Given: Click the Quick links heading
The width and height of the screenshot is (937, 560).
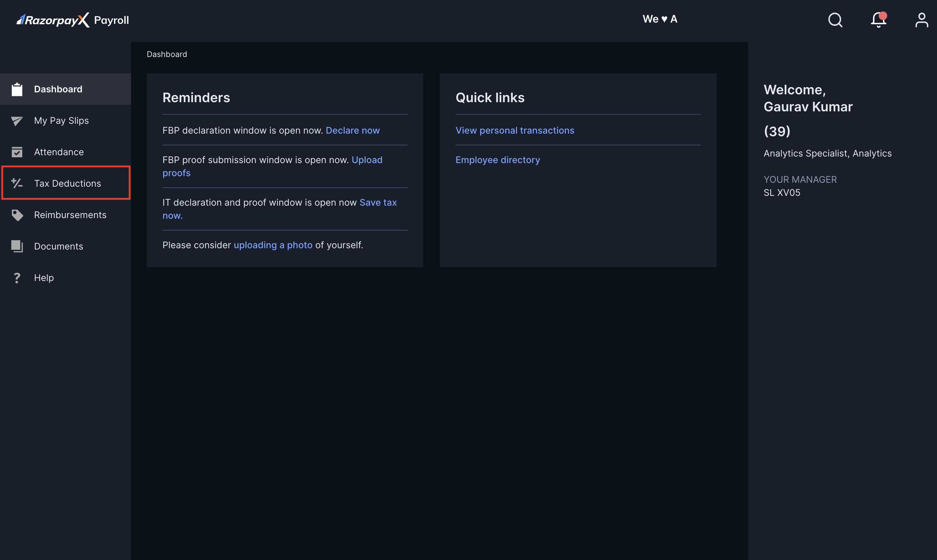Looking at the screenshot, I should (x=490, y=98).
